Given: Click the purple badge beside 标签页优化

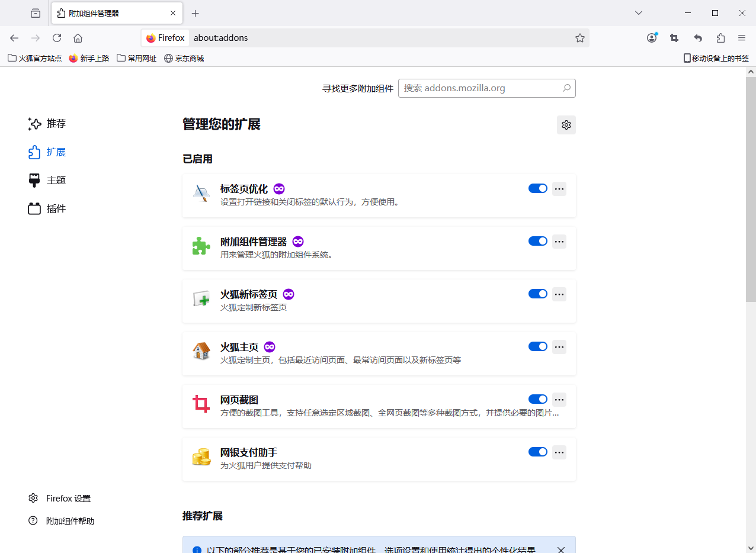Looking at the screenshot, I should 279,189.
